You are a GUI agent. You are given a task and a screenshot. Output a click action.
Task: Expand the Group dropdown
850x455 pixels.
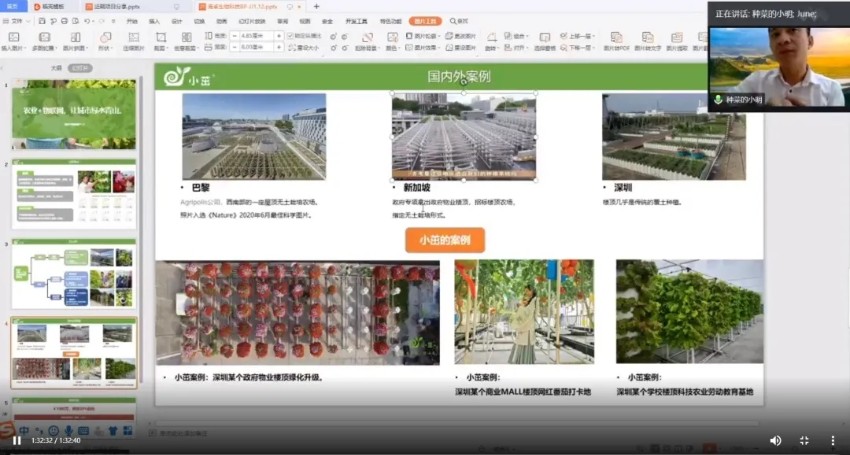click(x=527, y=36)
